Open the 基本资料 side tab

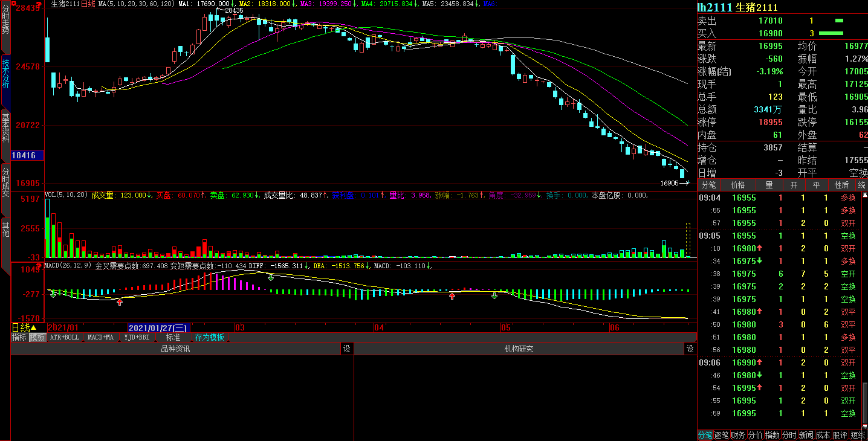5,127
